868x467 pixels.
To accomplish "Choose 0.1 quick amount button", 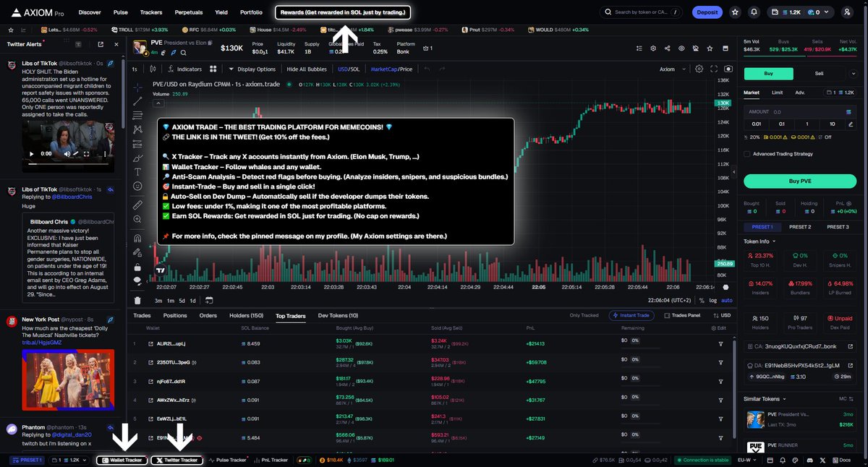I will (781, 124).
